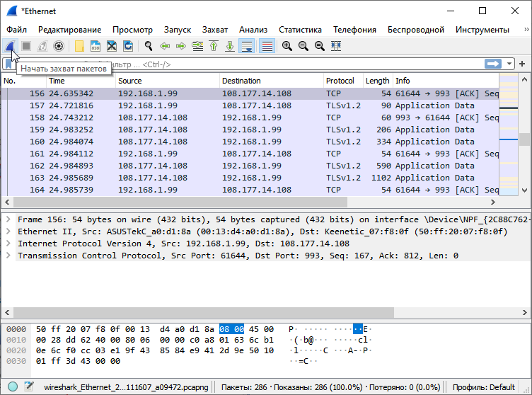The height and width of the screenshot is (395, 532).
Task: Open the display filter history dropdown
Action: (509, 64)
